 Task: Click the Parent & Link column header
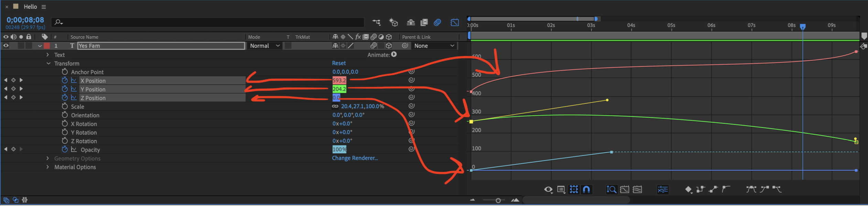(x=416, y=37)
